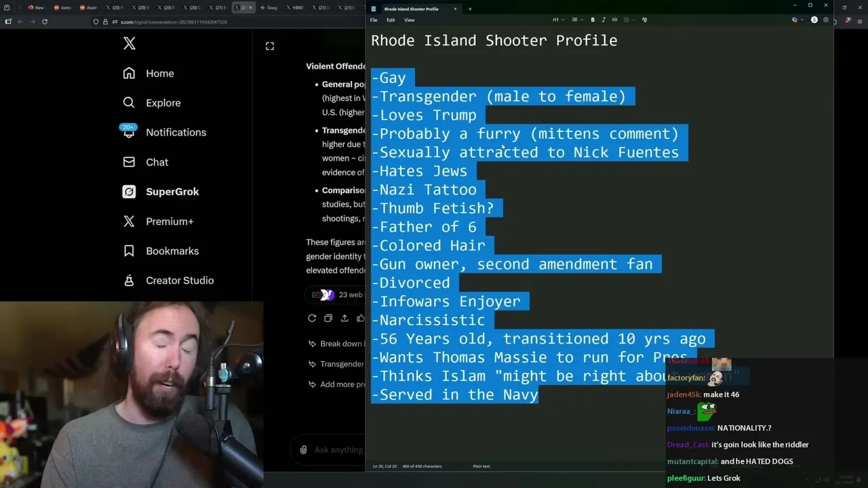Viewport: 868px width, 488px height.
Task: Open the H1 heading style dropdown
Action: [x=557, y=20]
